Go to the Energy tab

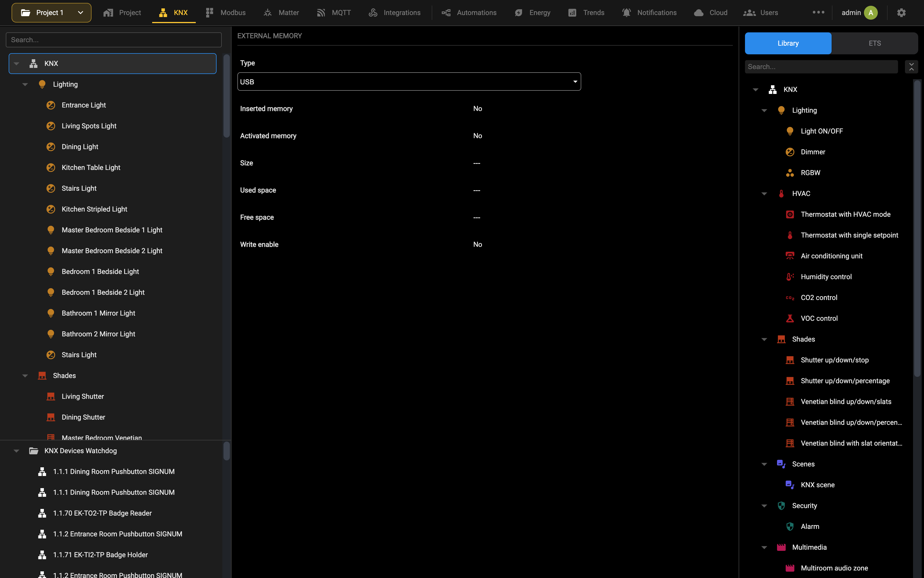tap(532, 13)
